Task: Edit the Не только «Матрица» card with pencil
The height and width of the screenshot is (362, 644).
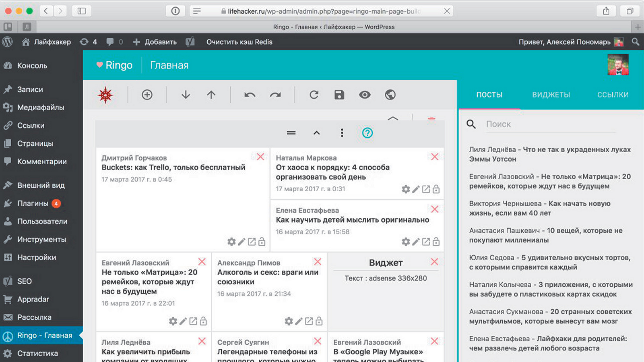Action: (183, 321)
